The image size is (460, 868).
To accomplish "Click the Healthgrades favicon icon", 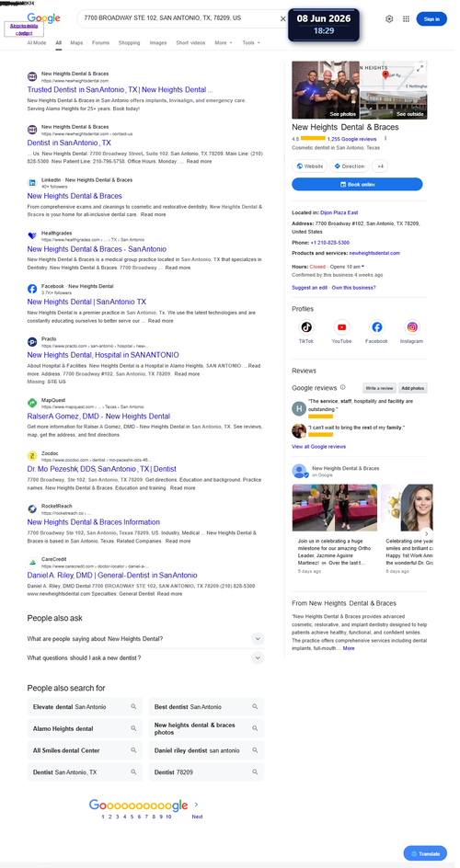I will (x=32, y=235).
